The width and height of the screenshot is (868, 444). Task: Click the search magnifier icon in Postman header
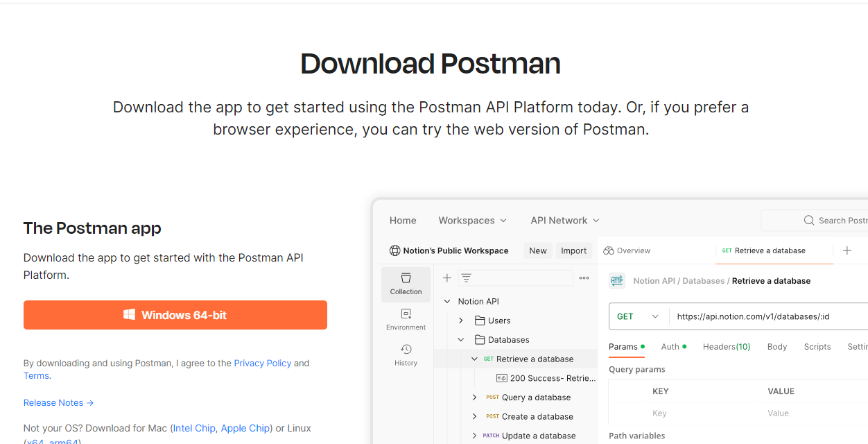(x=809, y=221)
